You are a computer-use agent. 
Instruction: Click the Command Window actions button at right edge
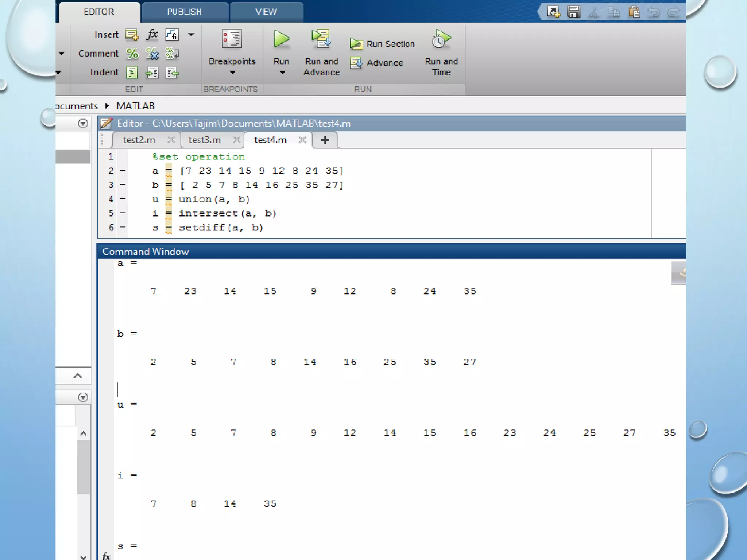pos(679,273)
